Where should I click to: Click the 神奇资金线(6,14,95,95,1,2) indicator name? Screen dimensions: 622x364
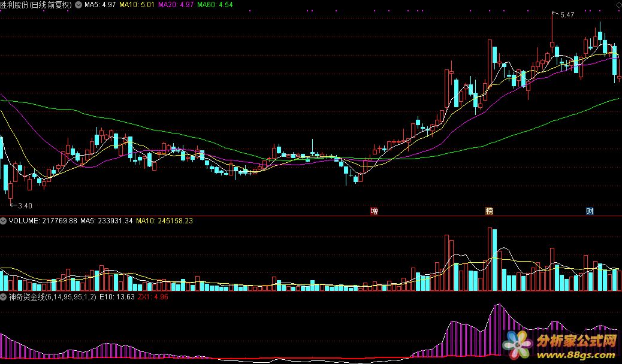(52, 296)
